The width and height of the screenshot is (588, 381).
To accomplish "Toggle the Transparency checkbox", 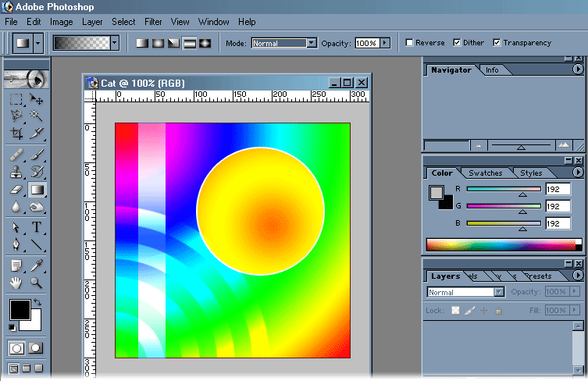I will 497,43.
